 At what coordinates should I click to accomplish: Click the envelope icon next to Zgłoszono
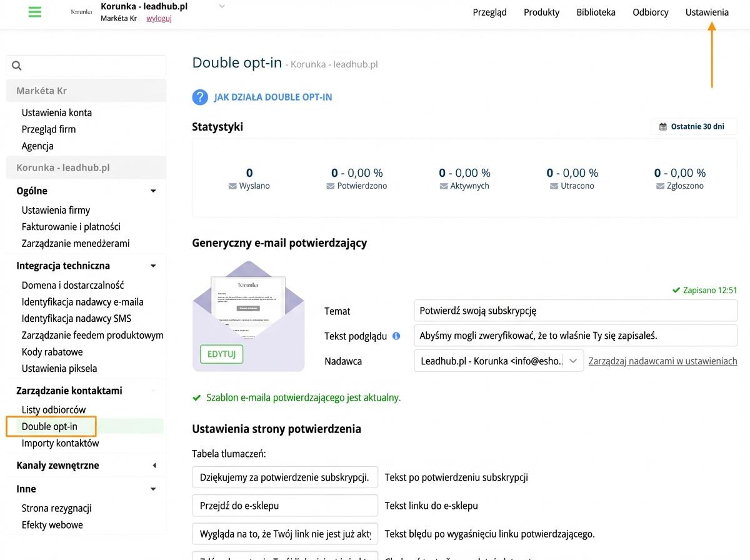[x=660, y=186]
